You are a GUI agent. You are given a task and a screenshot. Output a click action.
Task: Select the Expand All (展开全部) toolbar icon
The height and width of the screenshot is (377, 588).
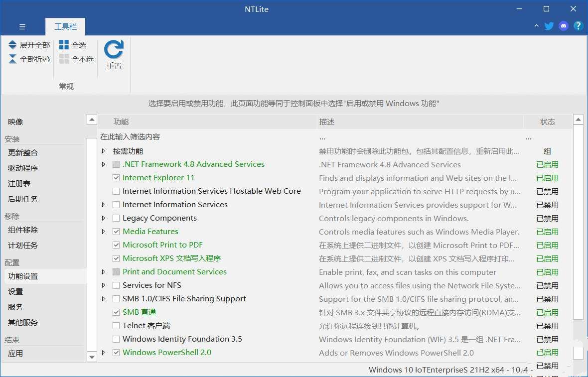[13, 44]
